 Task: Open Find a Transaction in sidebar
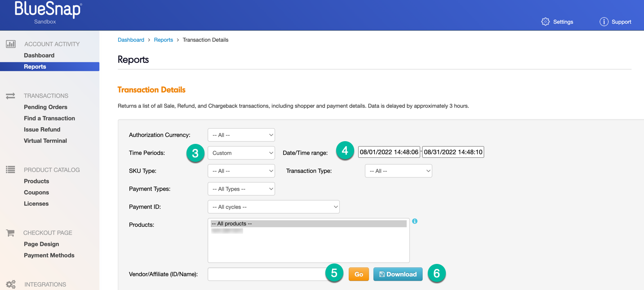pyautogui.click(x=49, y=118)
